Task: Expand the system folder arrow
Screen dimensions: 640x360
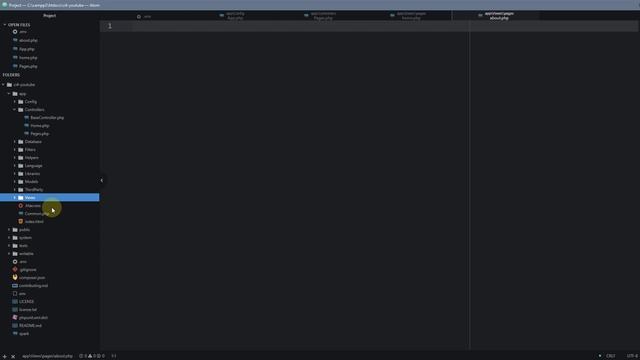Action: point(9,238)
